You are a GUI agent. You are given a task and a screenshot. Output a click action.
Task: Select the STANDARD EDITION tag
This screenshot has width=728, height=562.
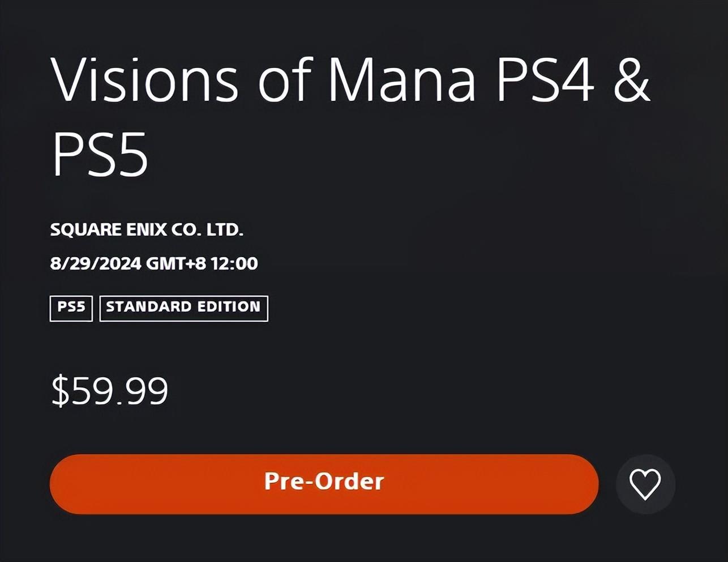[x=183, y=308]
